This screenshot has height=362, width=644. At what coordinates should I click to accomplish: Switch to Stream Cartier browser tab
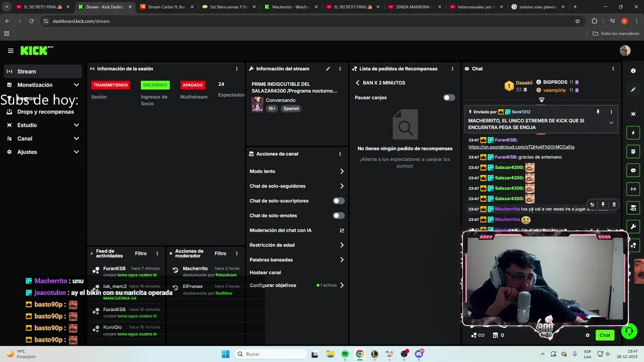tap(166, 7)
